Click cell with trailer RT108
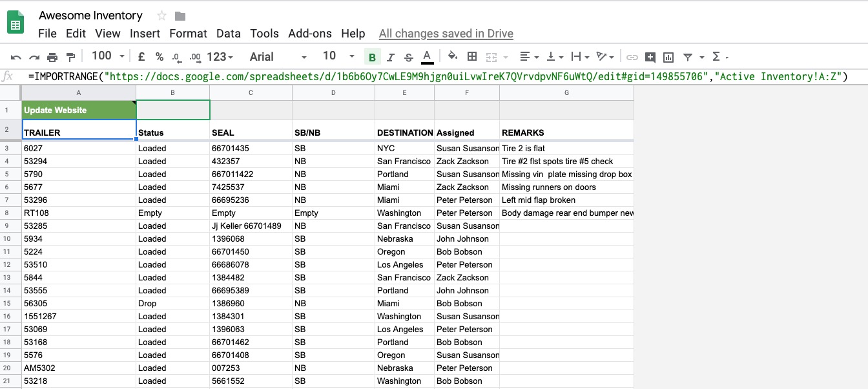This screenshot has width=868, height=389. pos(79,213)
